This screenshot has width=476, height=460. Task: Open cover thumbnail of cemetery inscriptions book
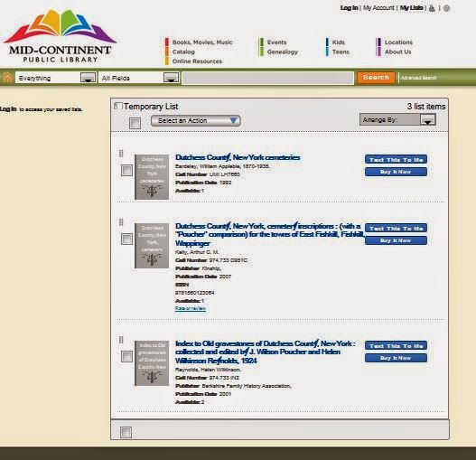click(152, 246)
